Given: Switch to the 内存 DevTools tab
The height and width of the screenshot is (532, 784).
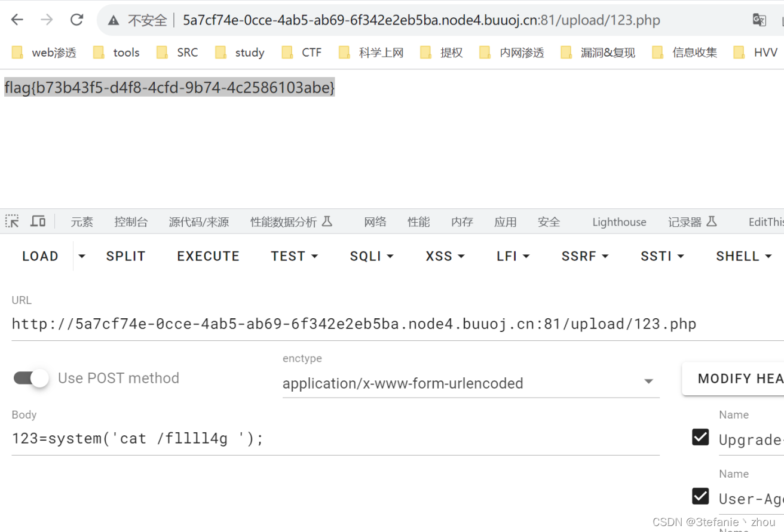Looking at the screenshot, I should pos(463,222).
